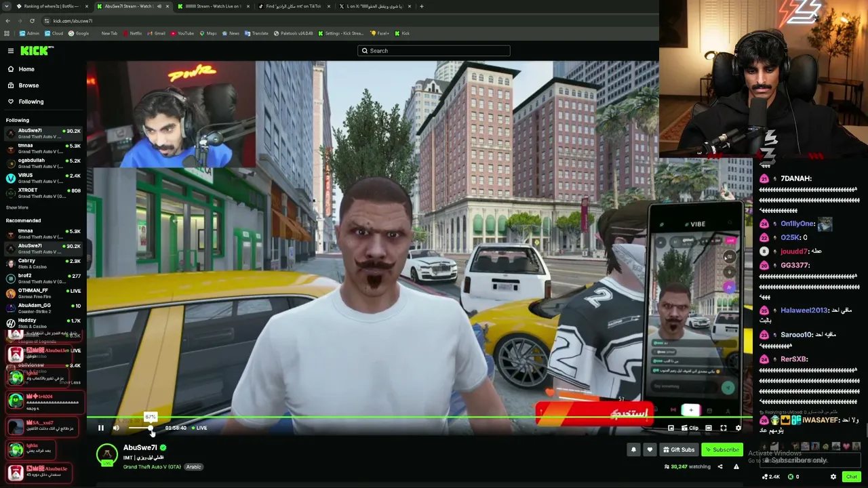Mute the stream volume
The image size is (868, 488).
pos(116,428)
